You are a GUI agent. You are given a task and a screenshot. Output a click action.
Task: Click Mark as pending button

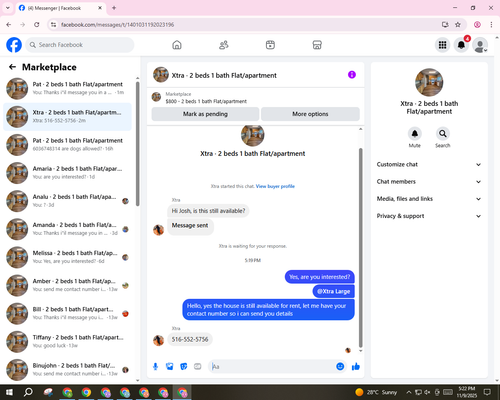pyautogui.click(x=205, y=114)
